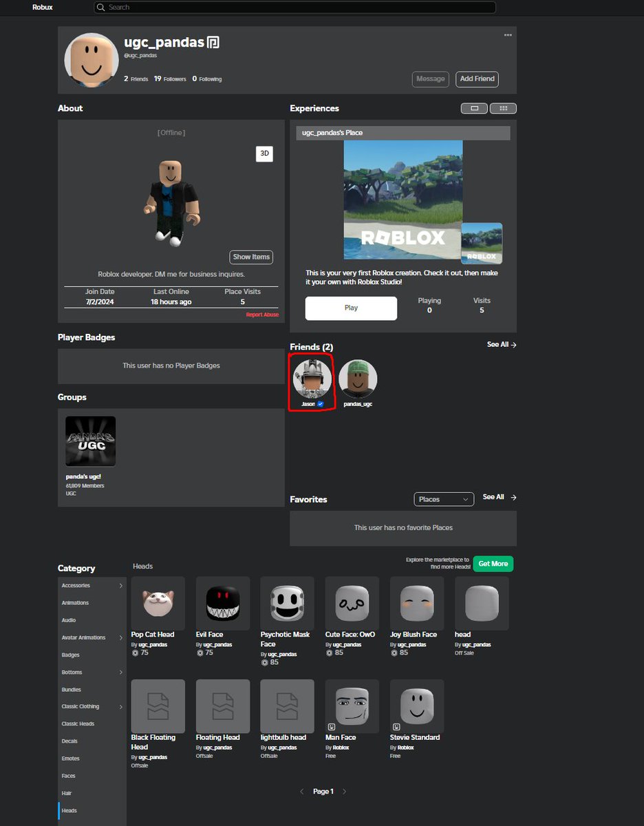
Task: Go to previous inventory page arrow
Action: pos(301,792)
